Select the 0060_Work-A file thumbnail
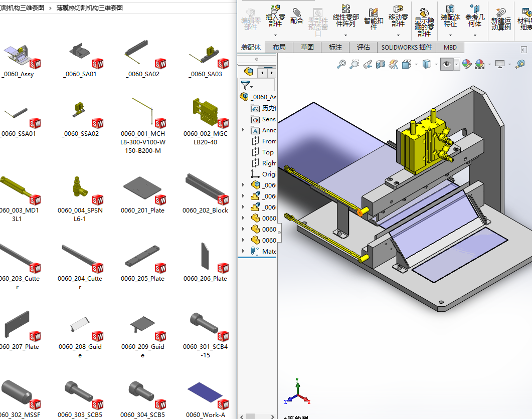 pyautogui.click(x=205, y=399)
